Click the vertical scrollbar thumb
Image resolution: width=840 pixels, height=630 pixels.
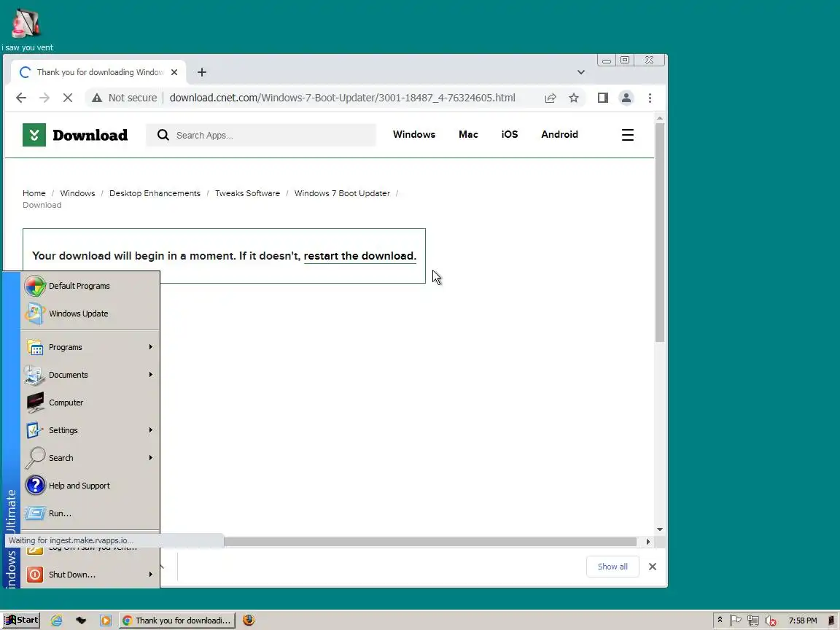659,233
